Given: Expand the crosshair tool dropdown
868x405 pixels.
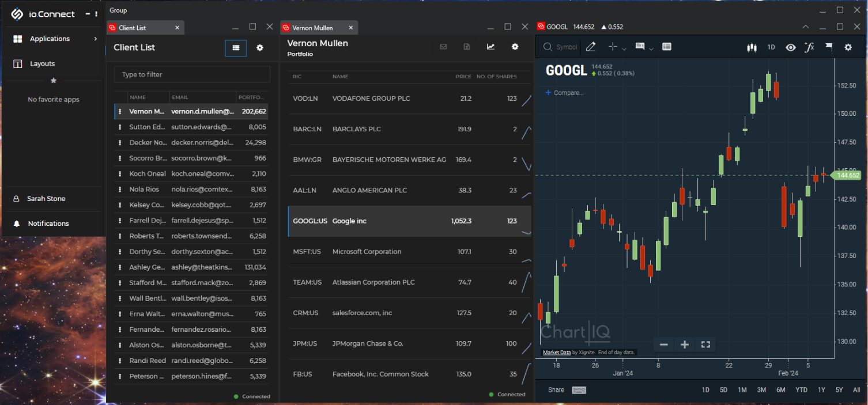Looking at the screenshot, I should (x=624, y=49).
